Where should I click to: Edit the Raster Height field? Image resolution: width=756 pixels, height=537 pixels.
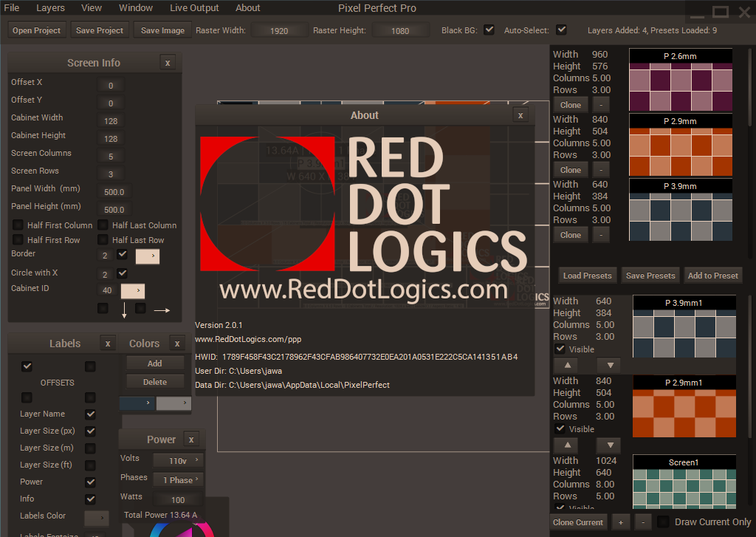pos(399,30)
